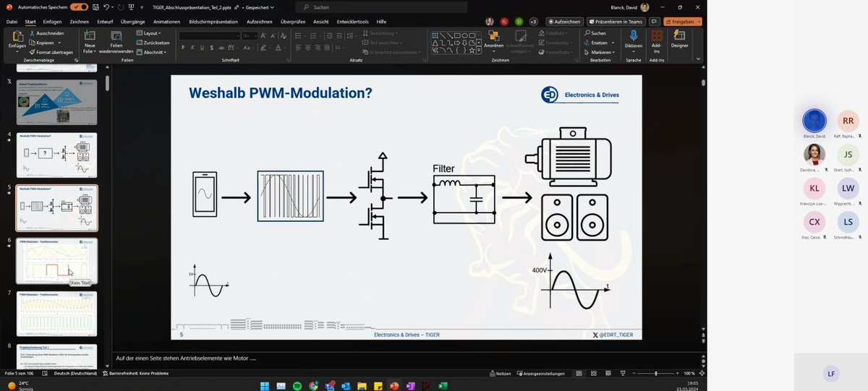
Task: Select slide 4 thumbnail
Action: pos(56,155)
